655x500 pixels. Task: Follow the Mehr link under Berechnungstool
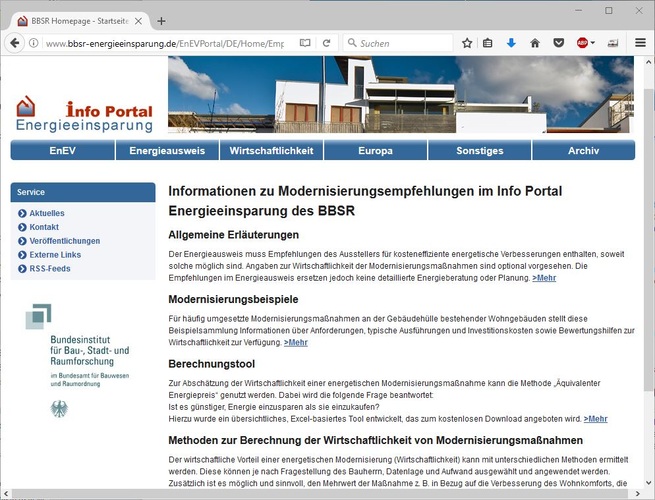click(595, 419)
